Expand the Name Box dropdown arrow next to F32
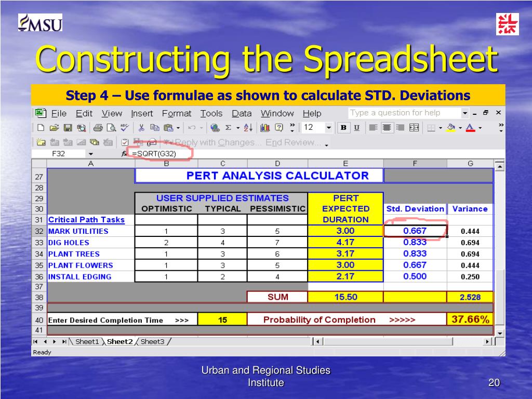This screenshot has width=532, height=399. pos(90,154)
